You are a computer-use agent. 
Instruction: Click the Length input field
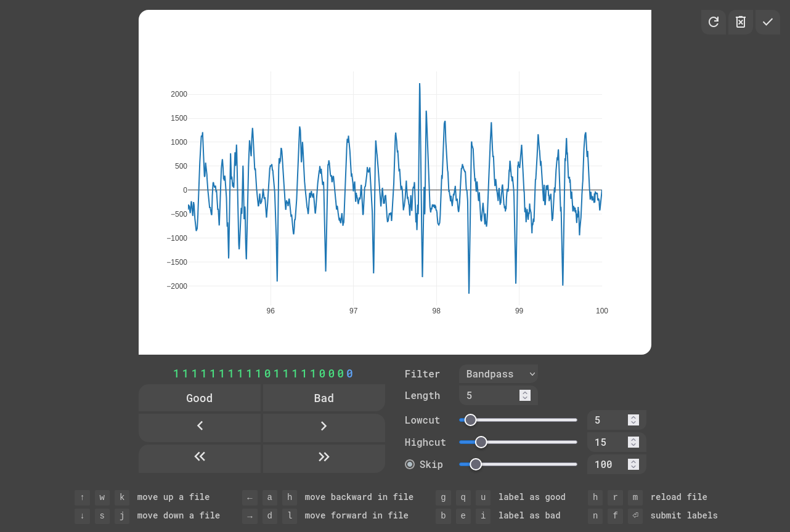[x=490, y=395]
